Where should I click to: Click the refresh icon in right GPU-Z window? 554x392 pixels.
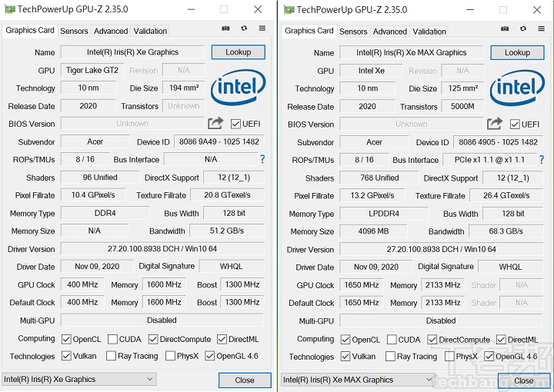click(x=523, y=29)
